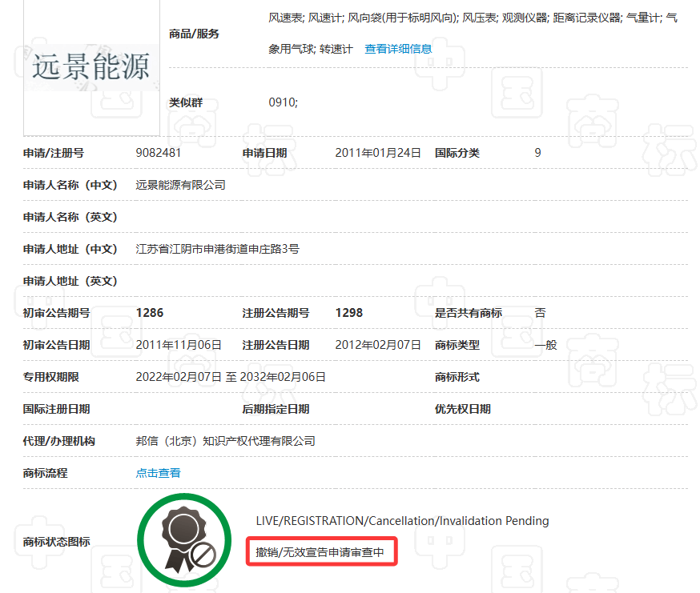Select international class value 9
Image resolution: width=700 pixels, height=593 pixels.
coord(537,153)
